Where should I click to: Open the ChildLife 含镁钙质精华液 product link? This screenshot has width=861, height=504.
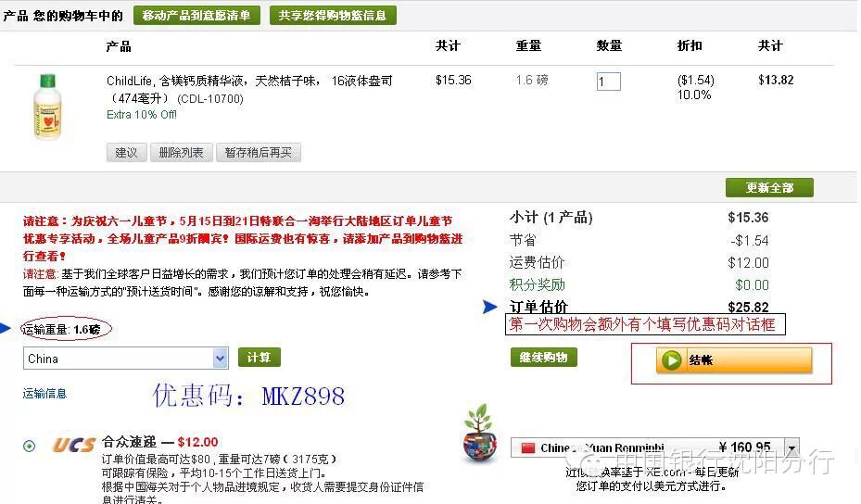[249, 90]
